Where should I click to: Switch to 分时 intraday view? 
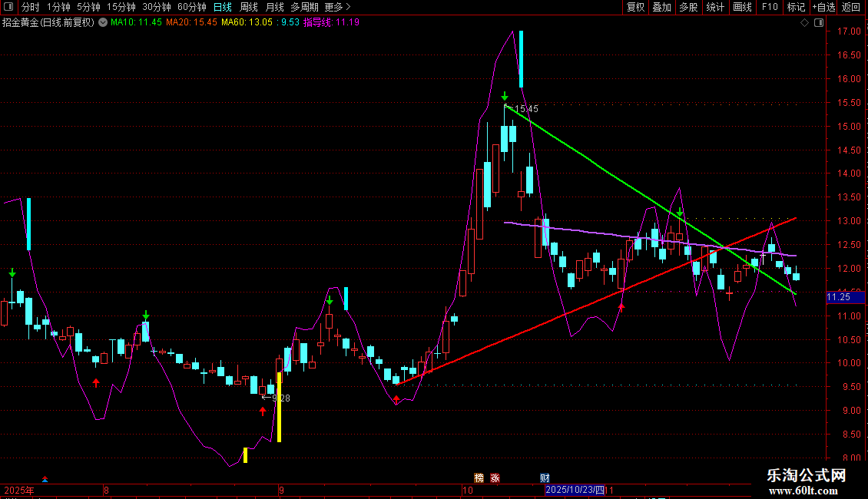pos(31,7)
